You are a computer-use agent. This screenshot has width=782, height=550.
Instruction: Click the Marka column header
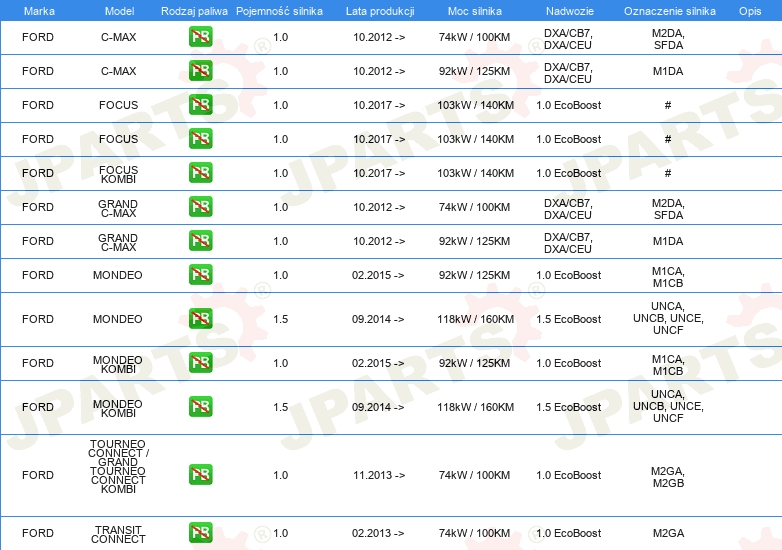pos(38,10)
